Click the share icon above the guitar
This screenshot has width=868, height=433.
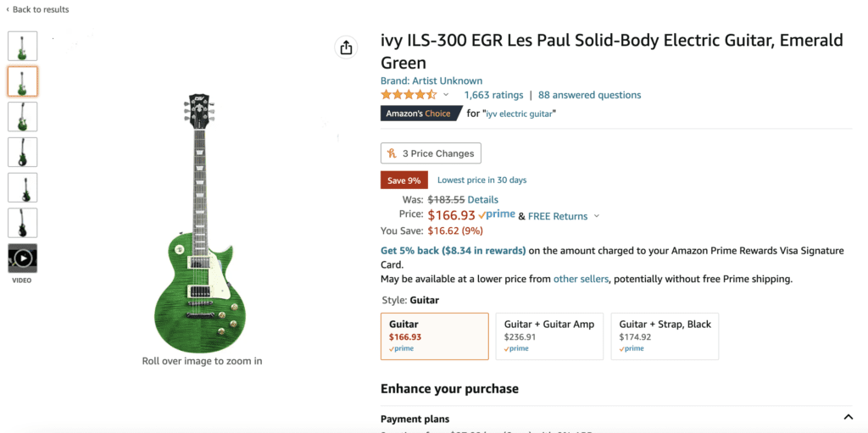coord(346,48)
